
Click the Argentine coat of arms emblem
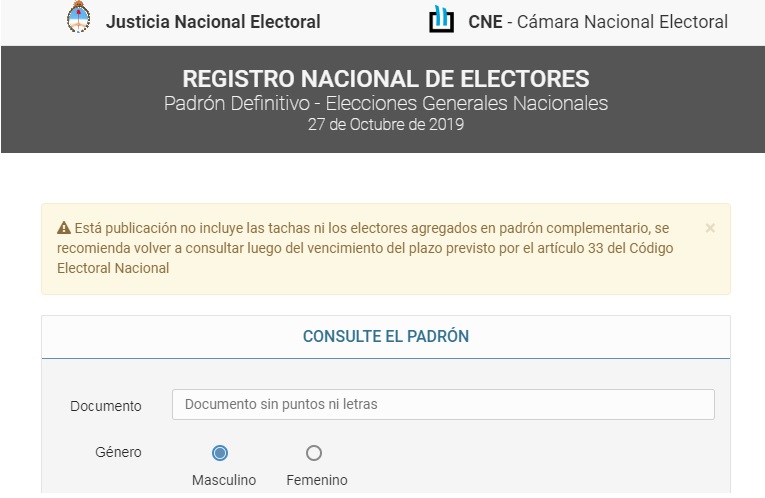(x=77, y=19)
